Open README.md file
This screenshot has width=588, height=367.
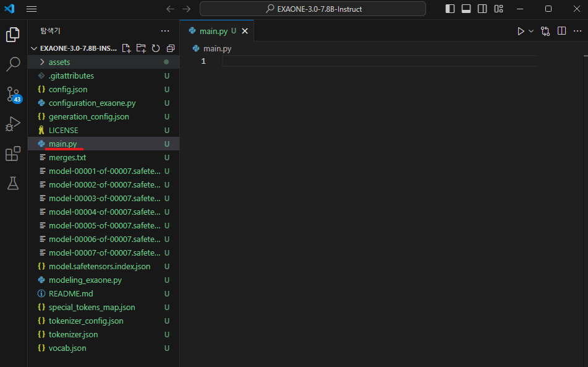coord(103,294)
